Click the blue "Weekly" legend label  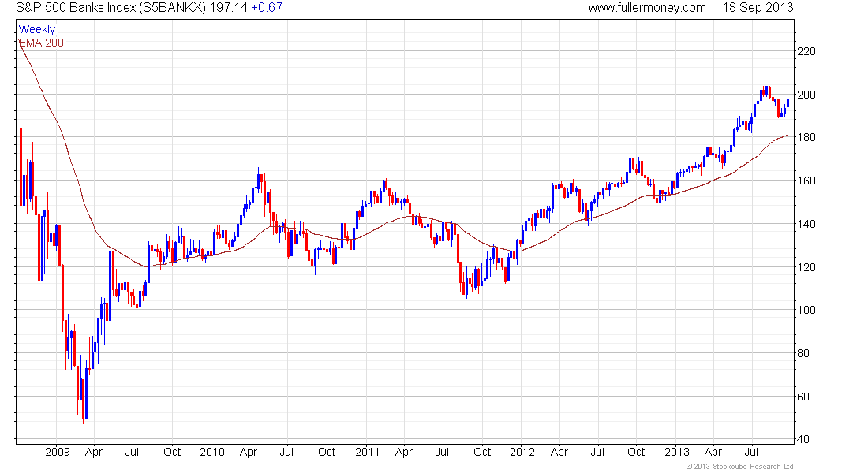click(x=37, y=29)
